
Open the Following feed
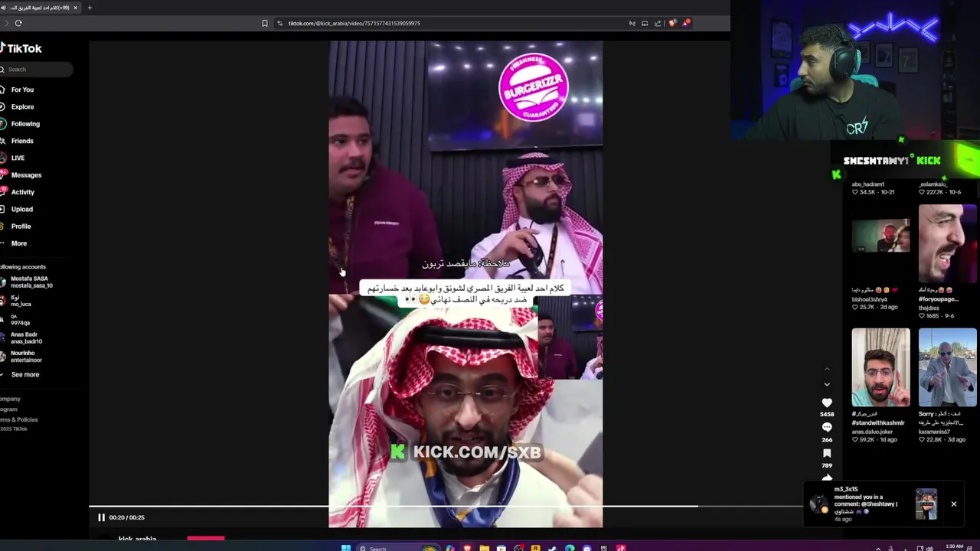21,124
